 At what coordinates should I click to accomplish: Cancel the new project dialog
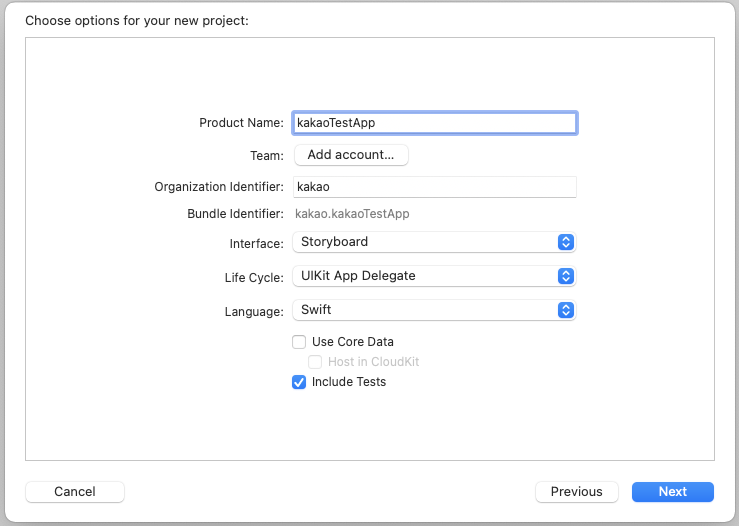pos(75,492)
